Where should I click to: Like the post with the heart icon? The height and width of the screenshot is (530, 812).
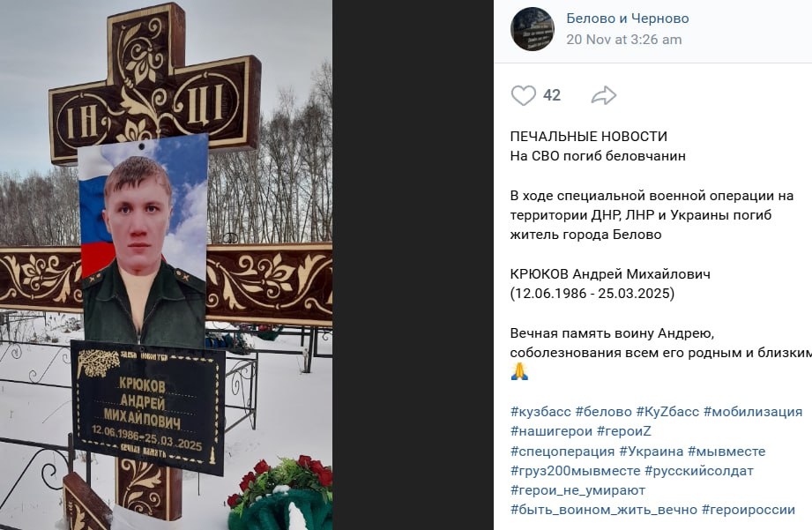click(523, 95)
